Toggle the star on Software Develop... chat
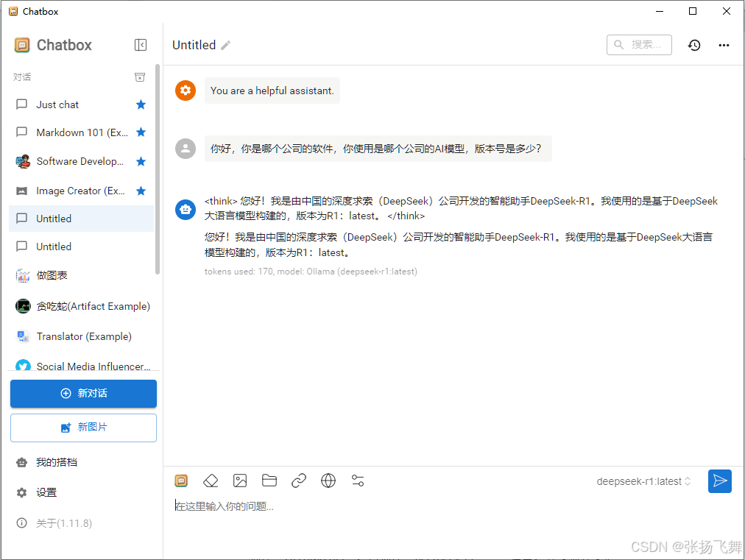 click(x=141, y=161)
